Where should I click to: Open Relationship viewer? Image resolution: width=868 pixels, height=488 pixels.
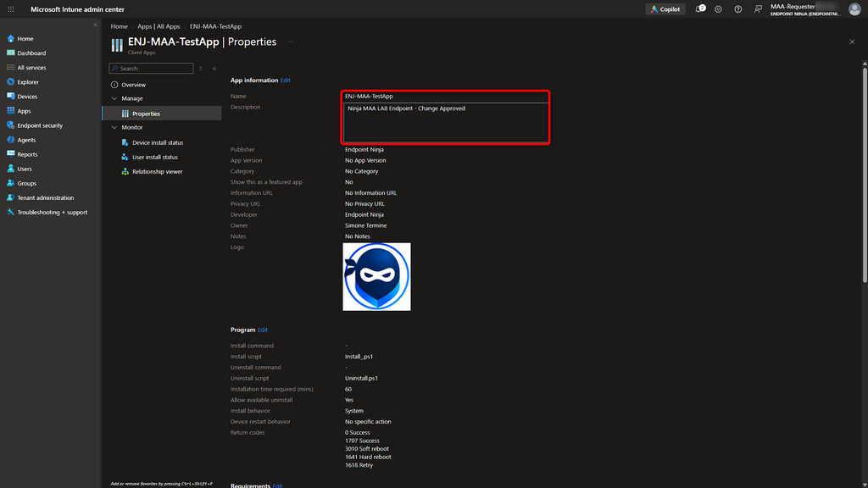(x=157, y=171)
